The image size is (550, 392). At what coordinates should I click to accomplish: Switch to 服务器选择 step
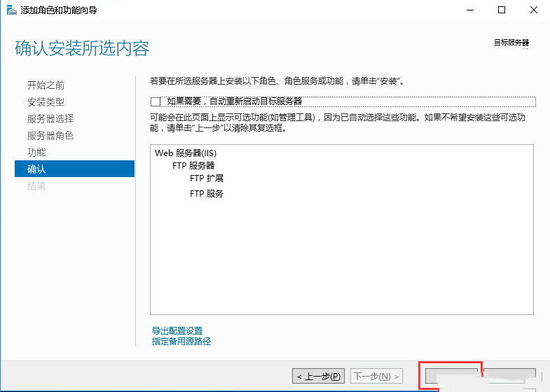pyautogui.click(x=50, y=119)
